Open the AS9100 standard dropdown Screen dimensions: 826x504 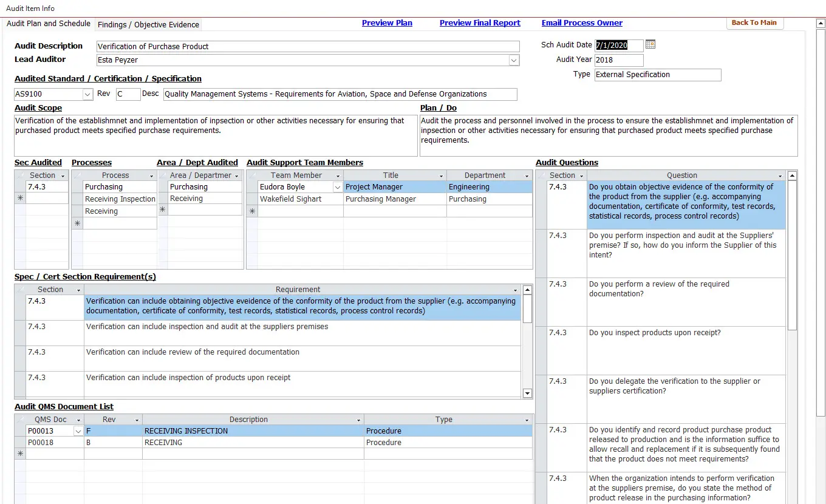click(87, 95)
